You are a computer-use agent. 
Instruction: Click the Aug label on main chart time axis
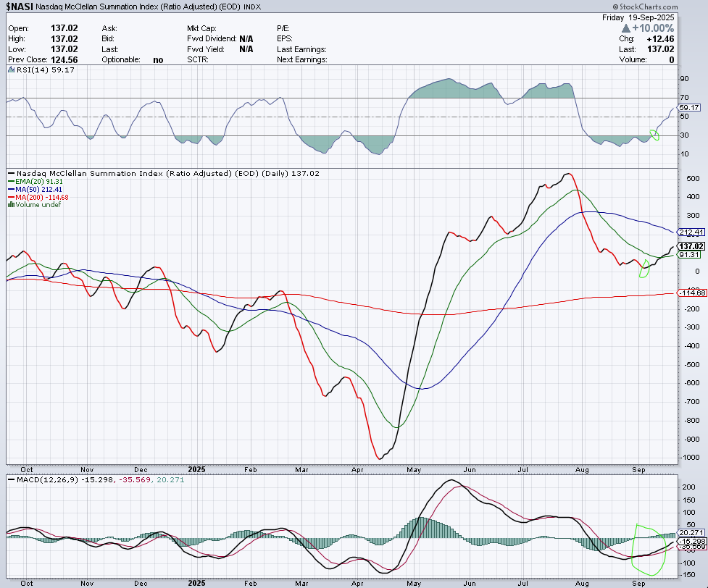pos(582,470)
